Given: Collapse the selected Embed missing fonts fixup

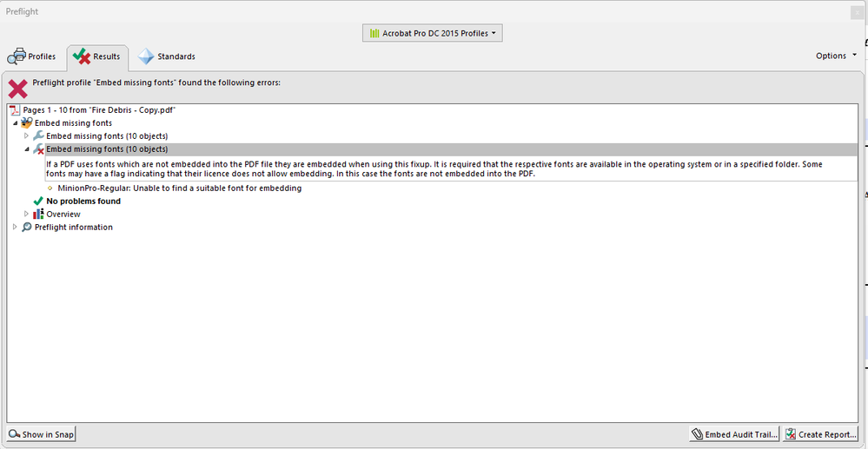Looking at the screenshot, I should 27,149.
